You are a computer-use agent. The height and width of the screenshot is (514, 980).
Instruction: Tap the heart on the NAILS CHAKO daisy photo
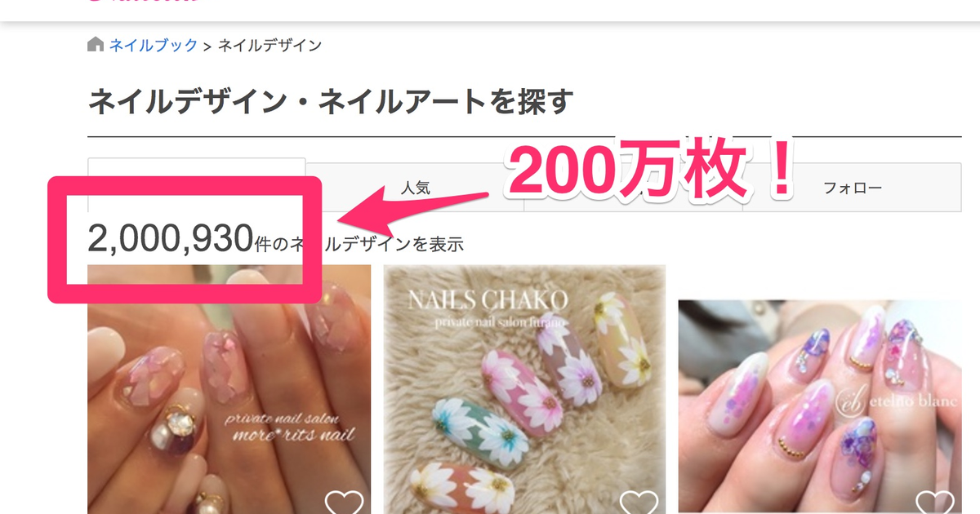[x=639, y=503]
